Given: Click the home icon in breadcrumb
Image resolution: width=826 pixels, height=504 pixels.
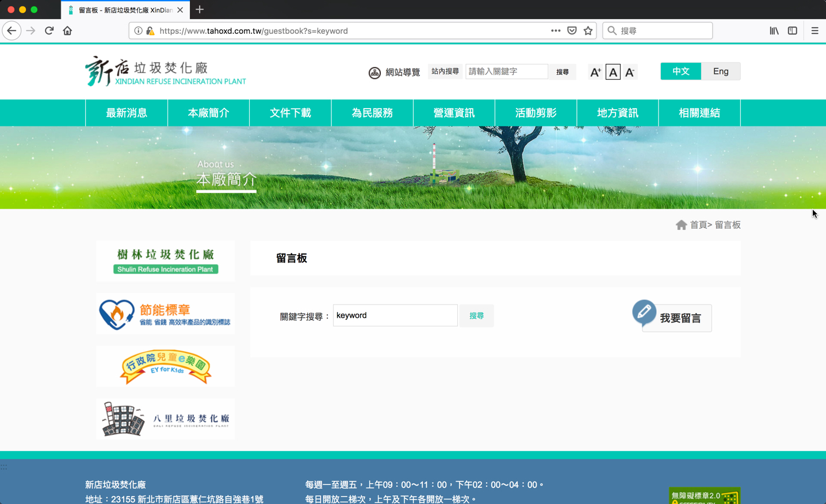Looking at the screenshot, I should click(x=682, y=225).
